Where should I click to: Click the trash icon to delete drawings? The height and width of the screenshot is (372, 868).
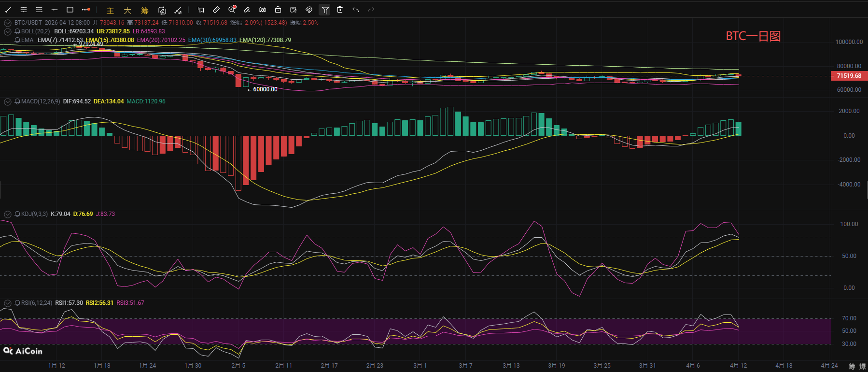340,10
